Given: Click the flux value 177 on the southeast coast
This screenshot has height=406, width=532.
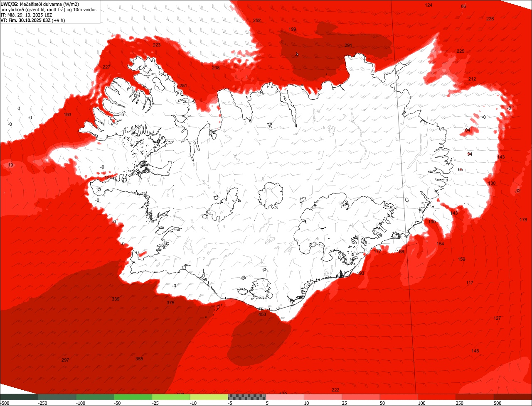Looking at the screenshot, I should point(377,252).
